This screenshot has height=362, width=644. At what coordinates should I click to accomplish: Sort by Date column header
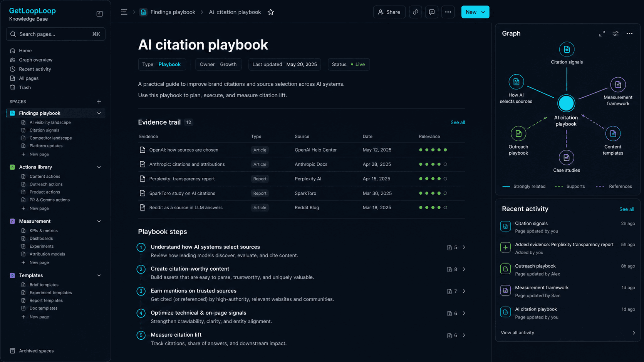tap(367, 137)
